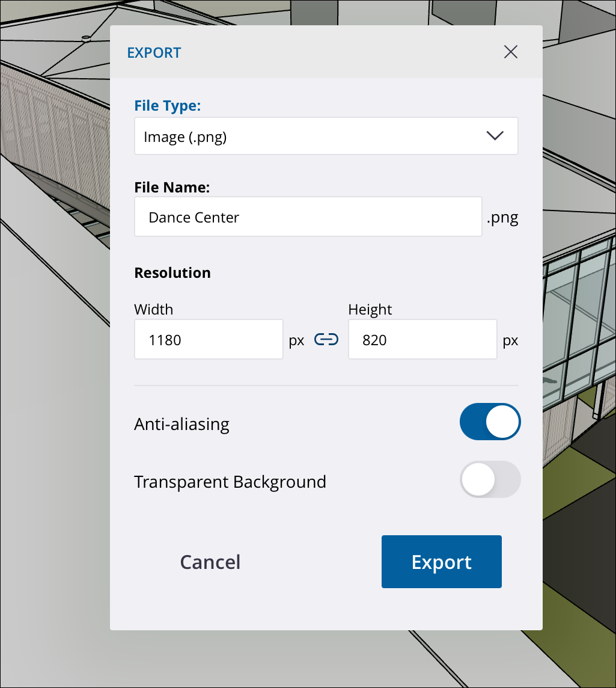The height and width of the screenshot is (688, 616).
Task: Click the aspect ratio link icon between Width and Height
Action: tap(326, 339)
